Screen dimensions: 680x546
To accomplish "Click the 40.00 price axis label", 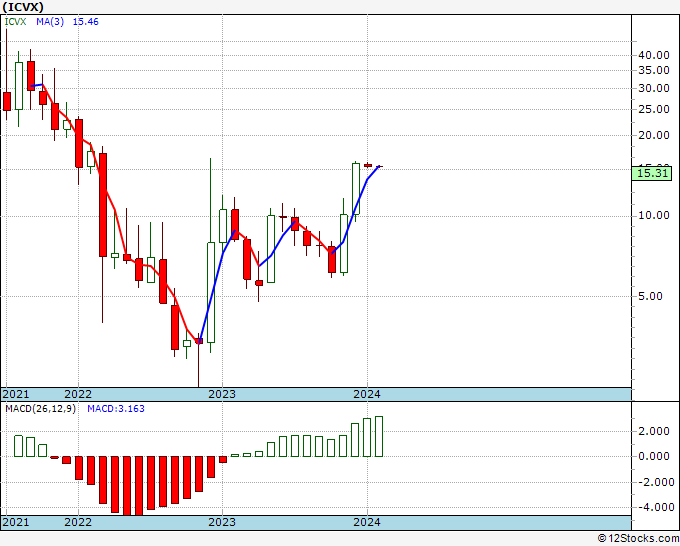I will pos(654,55).
